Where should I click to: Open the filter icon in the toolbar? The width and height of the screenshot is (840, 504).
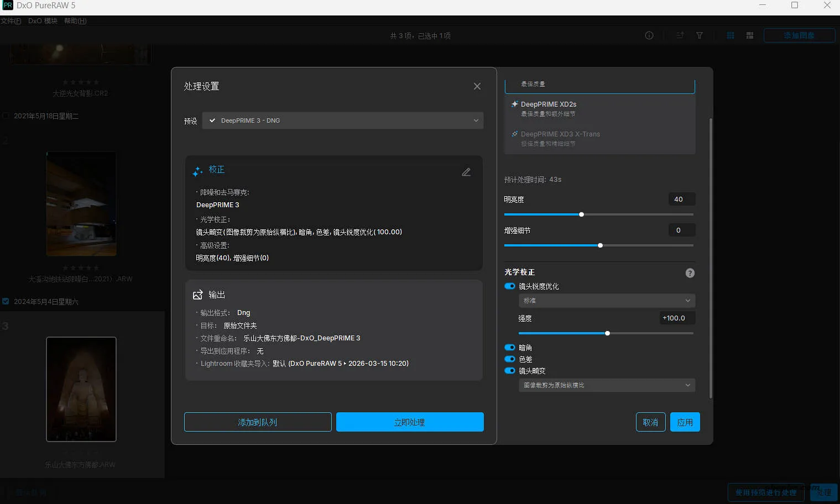click(700, 35)
